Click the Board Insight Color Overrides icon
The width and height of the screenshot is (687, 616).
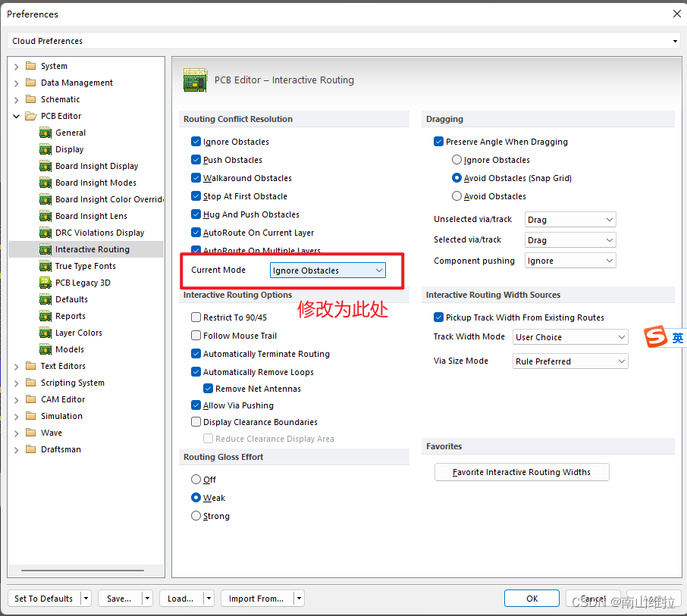45,199
